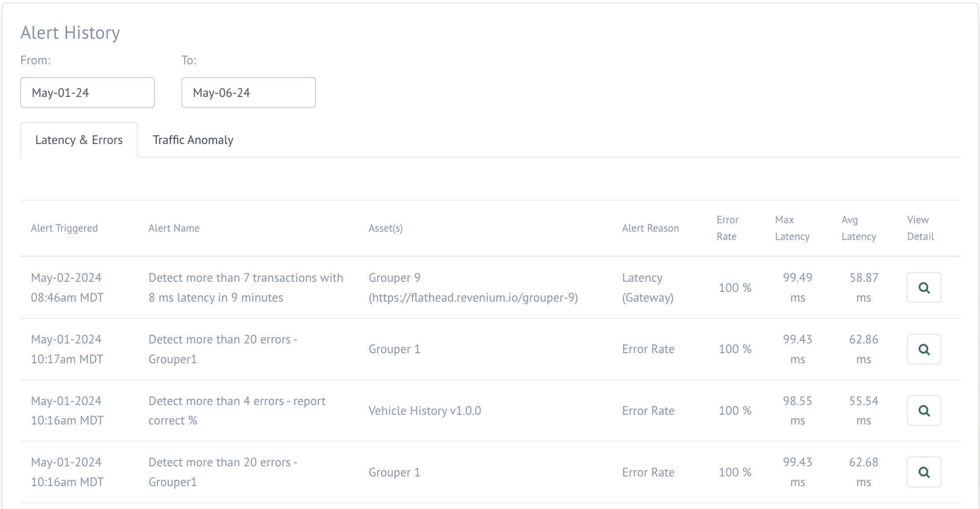Click alert name 'Detect more than 4 errors'

click(x=237, y=410)
